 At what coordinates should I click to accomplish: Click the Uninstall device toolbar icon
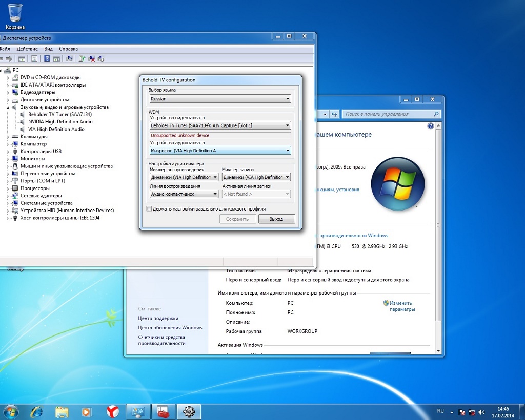(x=92, y=59)
